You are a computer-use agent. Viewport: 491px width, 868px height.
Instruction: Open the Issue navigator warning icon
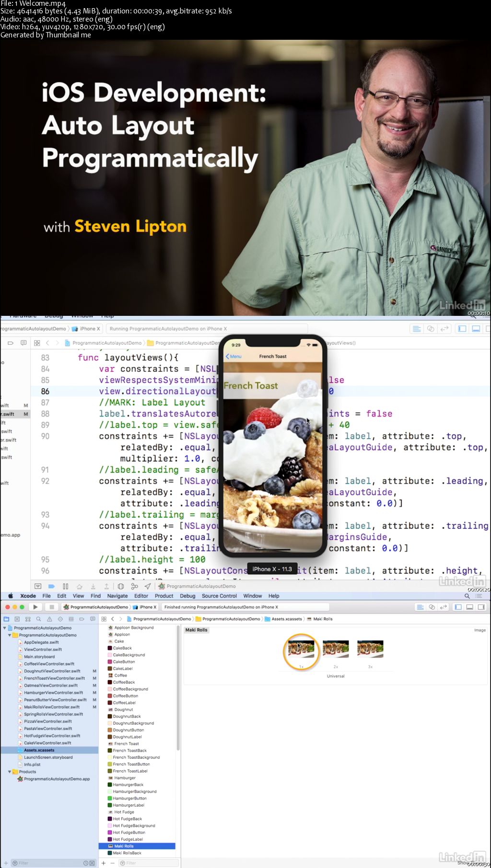pos(49,619)
